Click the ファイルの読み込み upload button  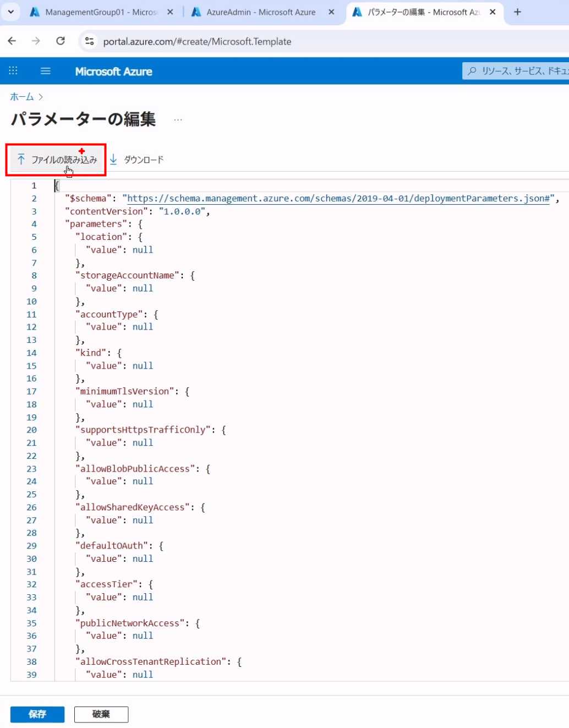tap(57, 160)
